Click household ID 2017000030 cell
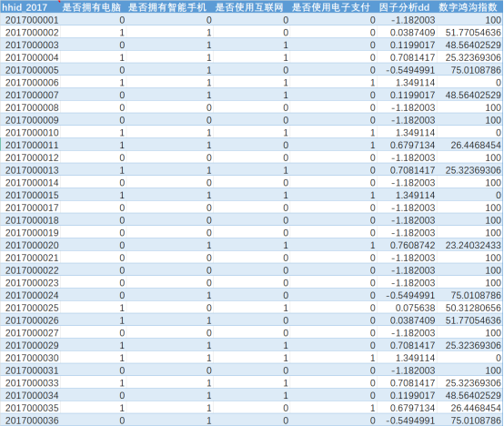This screenshot has height=426, width=504. coord(31,358)
